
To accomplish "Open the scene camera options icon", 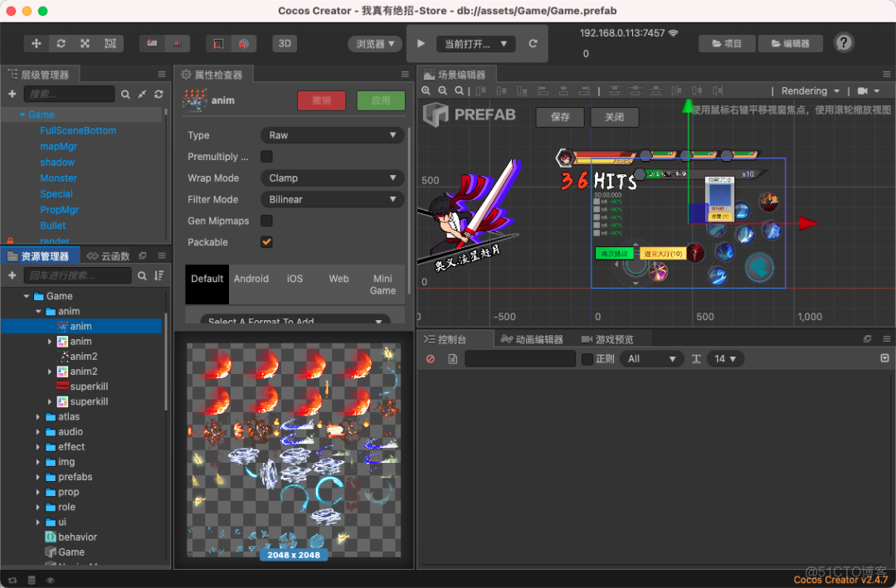I will pos(868,91).
